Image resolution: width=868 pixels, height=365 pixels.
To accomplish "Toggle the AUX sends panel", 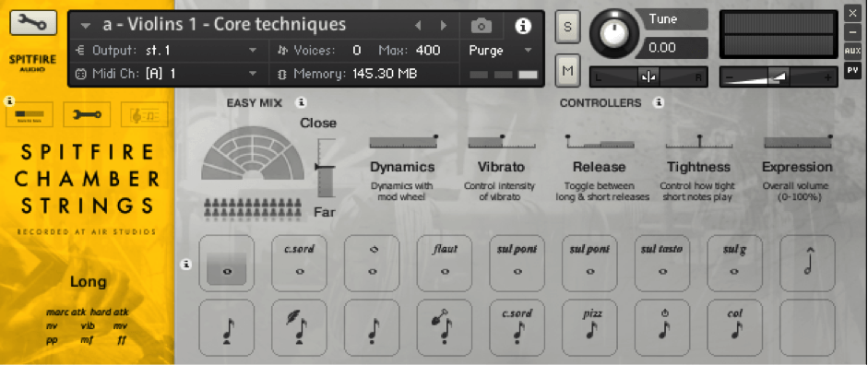I will (852, 51).
